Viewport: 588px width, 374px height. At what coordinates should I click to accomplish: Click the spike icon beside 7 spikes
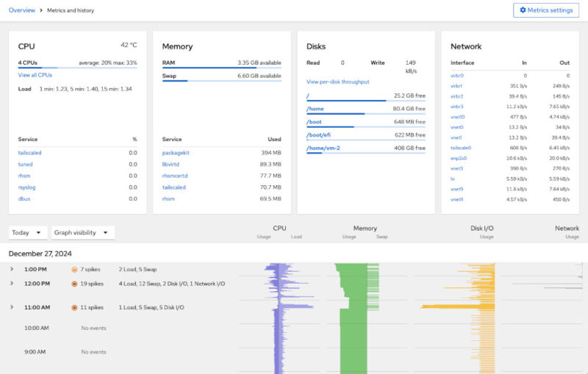[74, 270]
